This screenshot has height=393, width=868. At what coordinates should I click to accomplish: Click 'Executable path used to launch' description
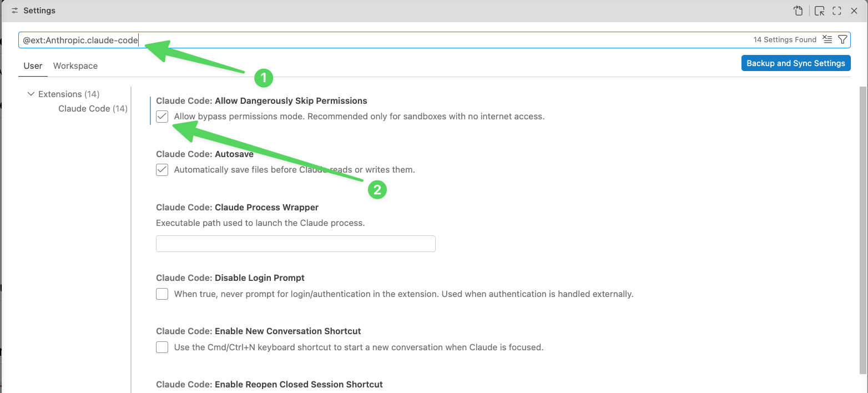(260, 223)
